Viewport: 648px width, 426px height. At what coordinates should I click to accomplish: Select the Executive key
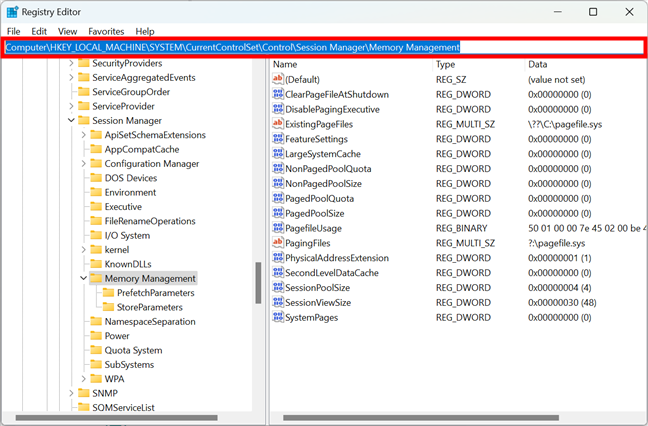point(123,207)
